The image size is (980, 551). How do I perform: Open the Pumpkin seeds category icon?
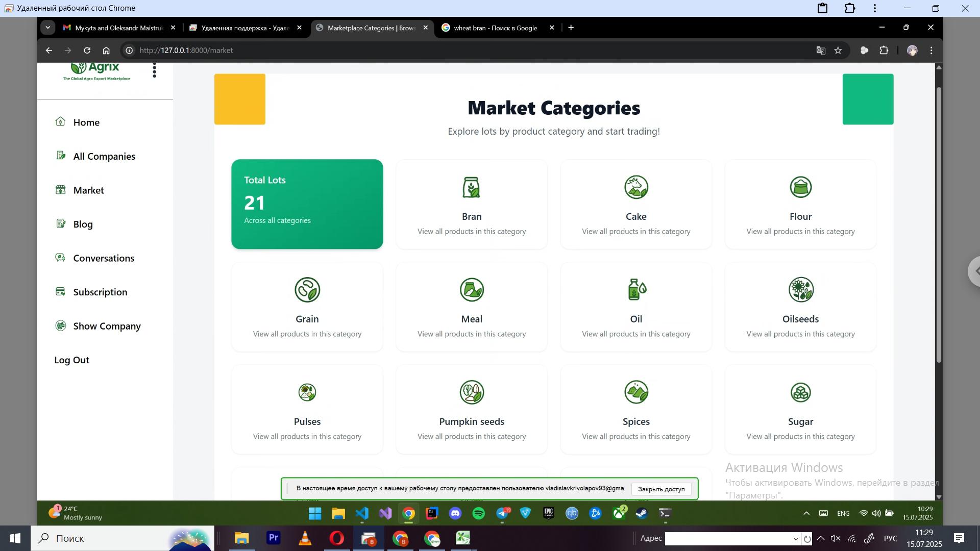[x=471, y=392]
